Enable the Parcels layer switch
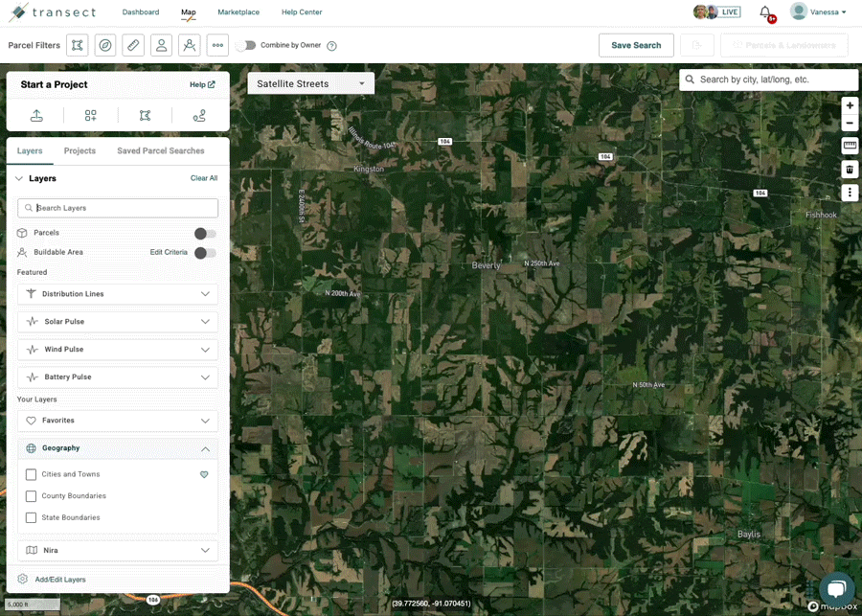 [x=206, y=234]
